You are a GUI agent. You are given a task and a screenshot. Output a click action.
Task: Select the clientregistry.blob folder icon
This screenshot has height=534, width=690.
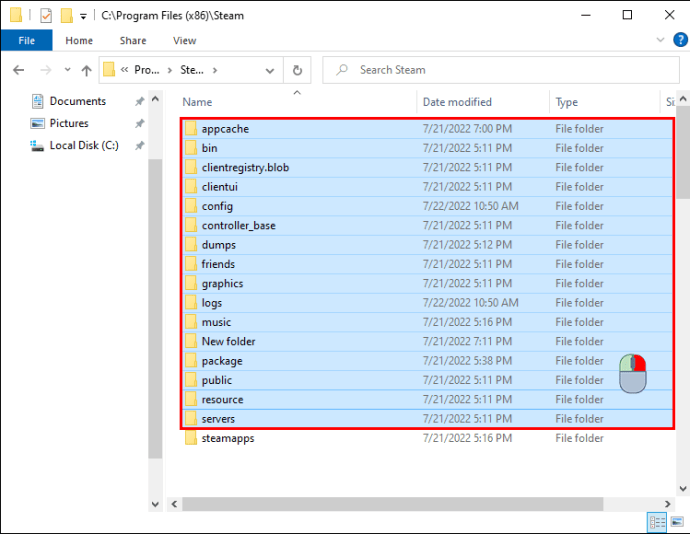pyautogui.click(x=191, y=168)
